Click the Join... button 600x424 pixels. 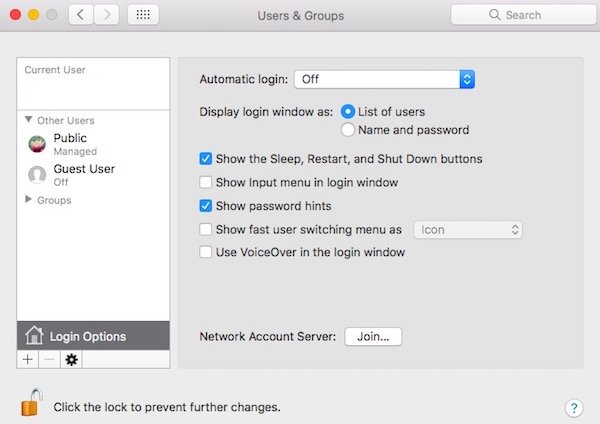click(x=373, y=337)
